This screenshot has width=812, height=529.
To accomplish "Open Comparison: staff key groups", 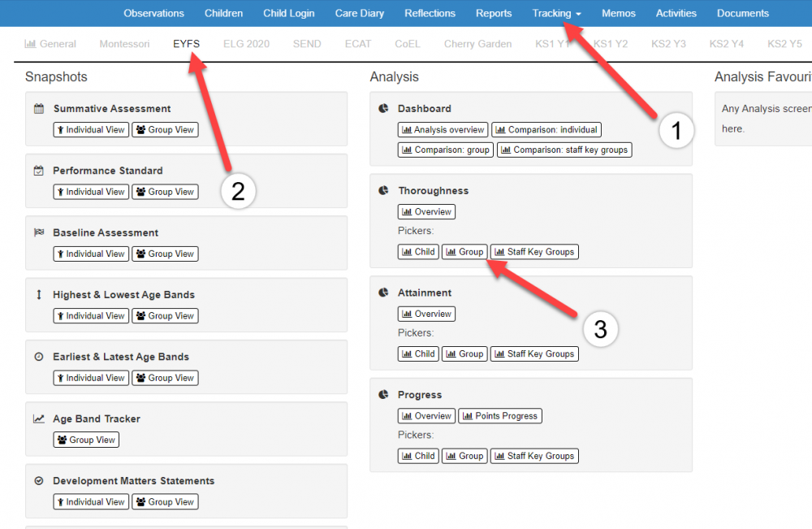I will pos(564,150).
